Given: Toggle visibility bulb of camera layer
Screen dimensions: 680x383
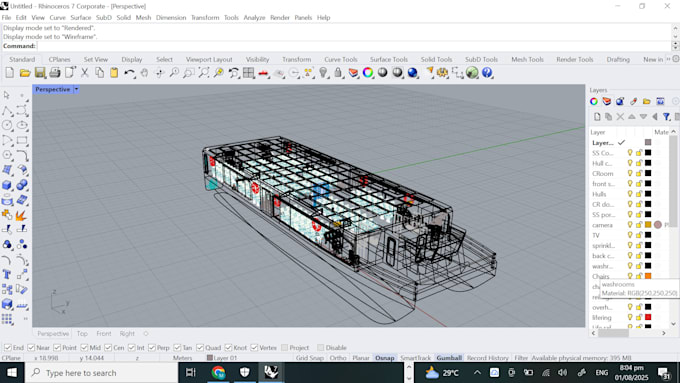Looking at the screenshot, I should click(630, 225).
